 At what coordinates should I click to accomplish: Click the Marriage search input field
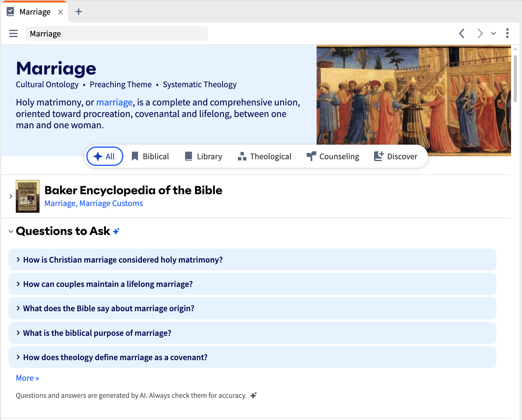pyautogui.click(x=117, y=33)
